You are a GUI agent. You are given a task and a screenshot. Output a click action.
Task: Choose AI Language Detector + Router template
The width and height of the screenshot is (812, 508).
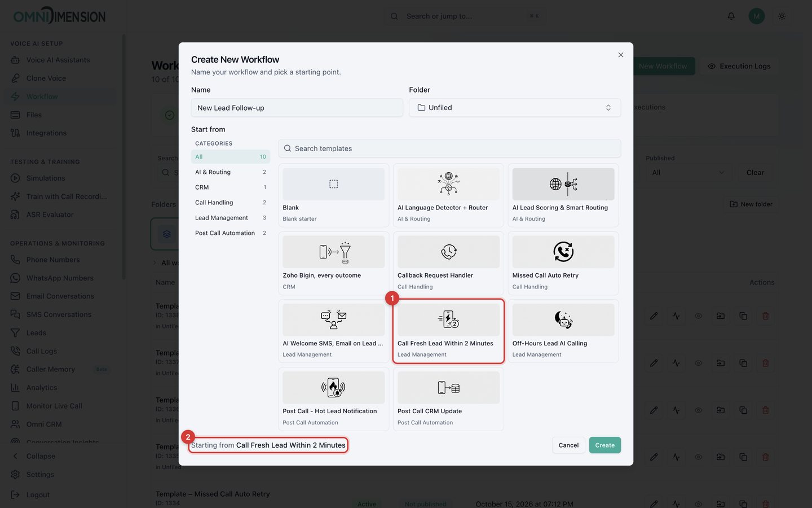tap(448, 195)
